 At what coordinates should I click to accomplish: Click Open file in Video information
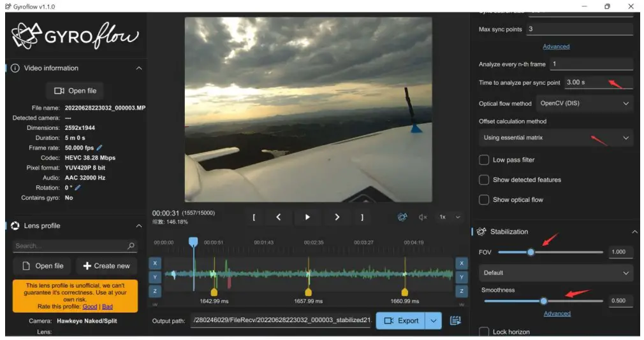[75, 90]
